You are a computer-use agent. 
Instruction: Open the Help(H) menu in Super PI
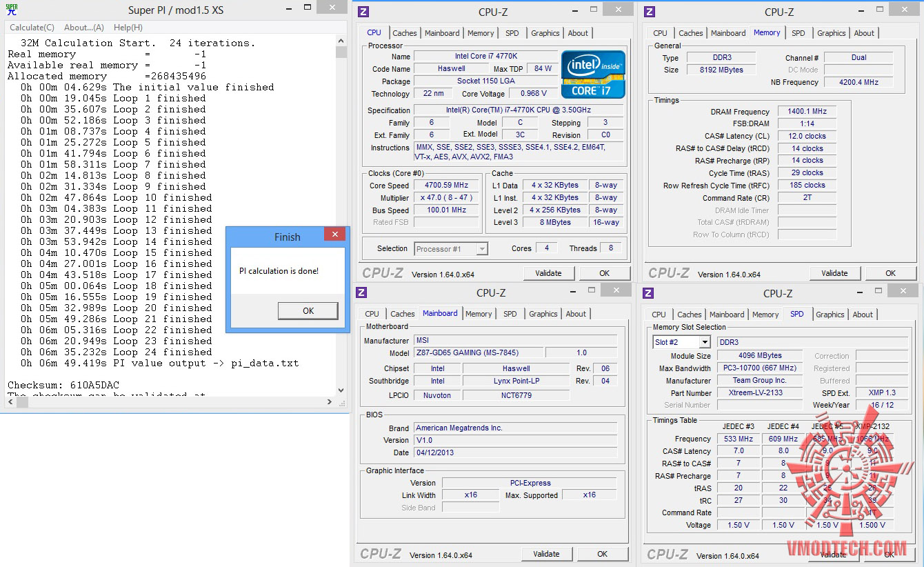[128, 28]
